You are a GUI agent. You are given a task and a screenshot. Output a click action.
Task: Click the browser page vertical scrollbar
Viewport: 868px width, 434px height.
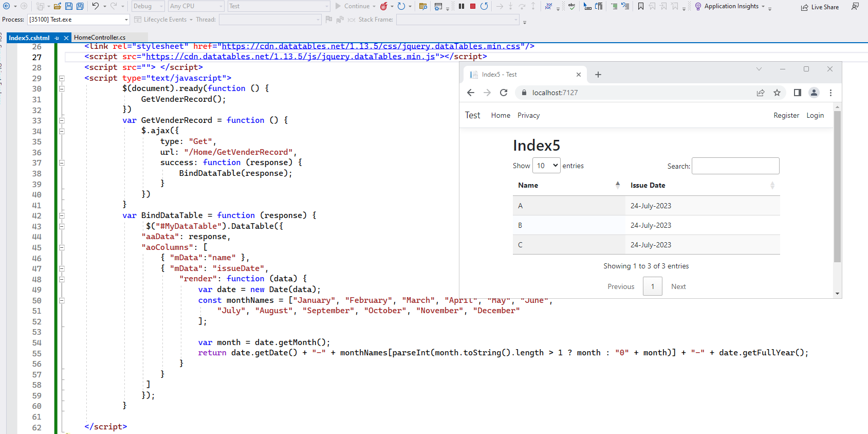tap(837, 186)
